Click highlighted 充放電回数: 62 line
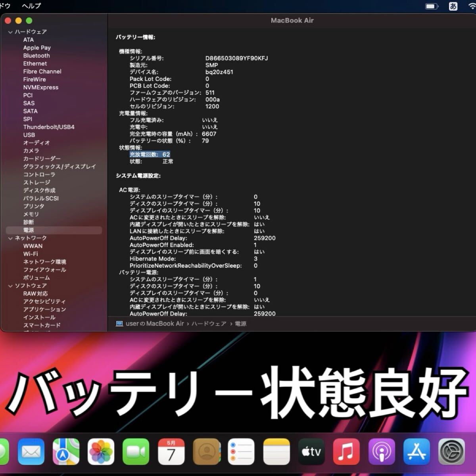The height and width of the screenshot is (476, 476). pyautogui.click(x=150, y=154)
